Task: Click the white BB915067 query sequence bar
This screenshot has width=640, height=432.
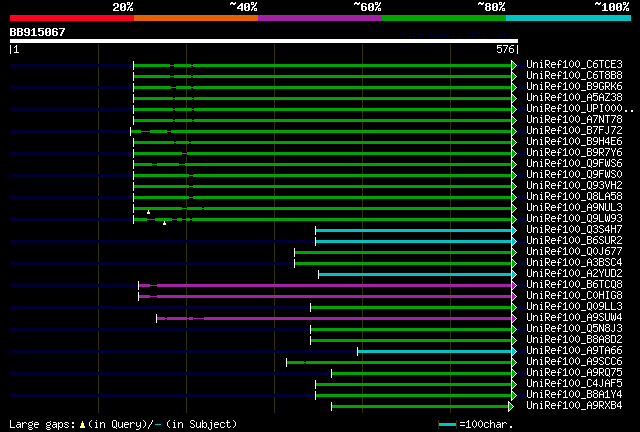Action: [x=264, y=41]
